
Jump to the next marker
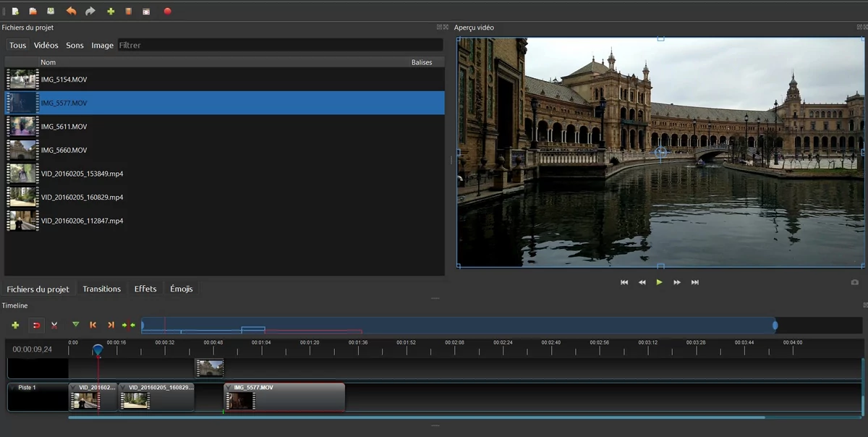pyautogui.click(x=111, y=326)
